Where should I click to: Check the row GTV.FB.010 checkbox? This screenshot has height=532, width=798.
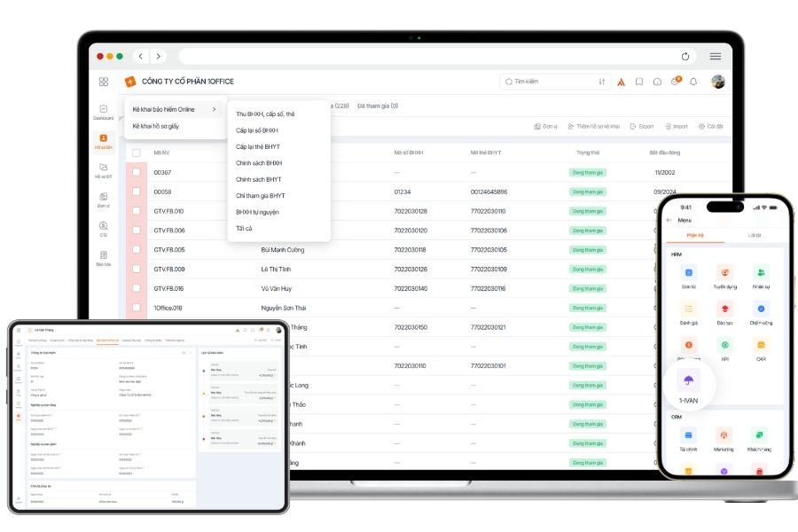tap(137, 211)
